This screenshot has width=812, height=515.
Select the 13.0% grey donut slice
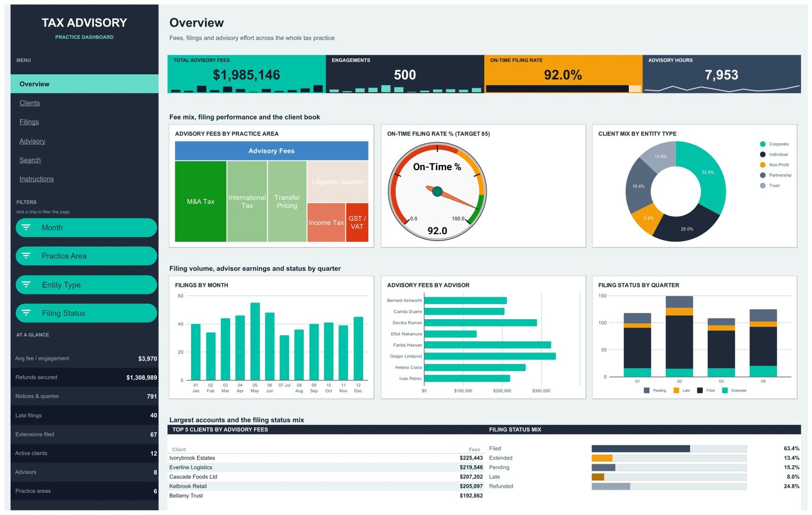660,157
